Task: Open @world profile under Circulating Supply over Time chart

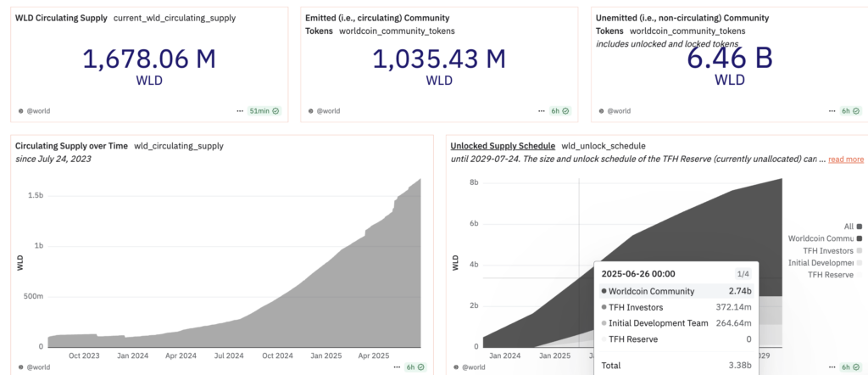Action: (x=34, y=367)
